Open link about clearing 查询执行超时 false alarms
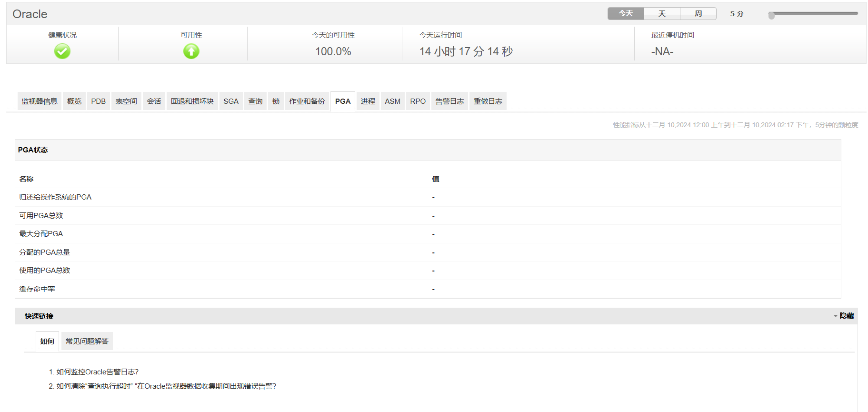The width and height of the screenshot is (868, 412). tap(167, 386)
